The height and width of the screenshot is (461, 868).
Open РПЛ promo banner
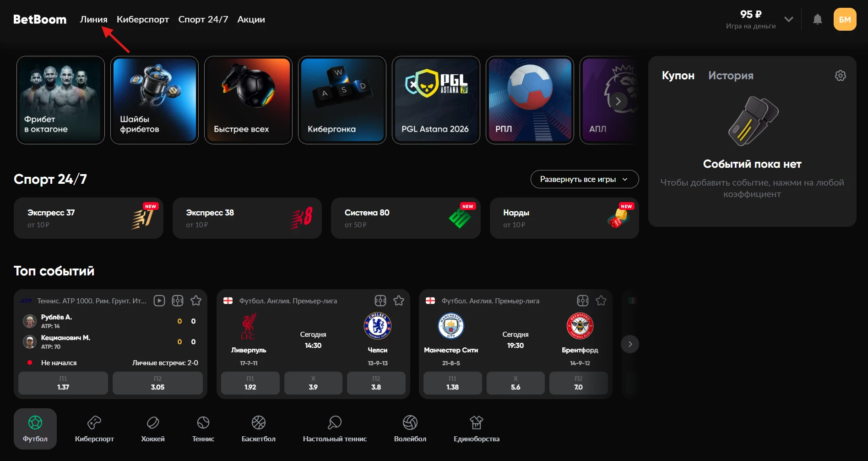pos(530,100)
